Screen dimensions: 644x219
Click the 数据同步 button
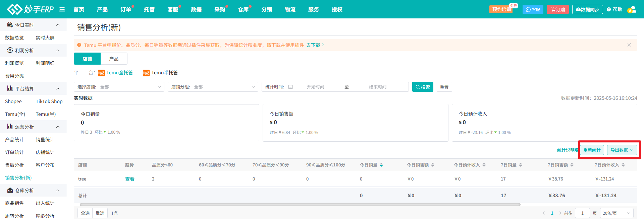(x=588, y=9)
